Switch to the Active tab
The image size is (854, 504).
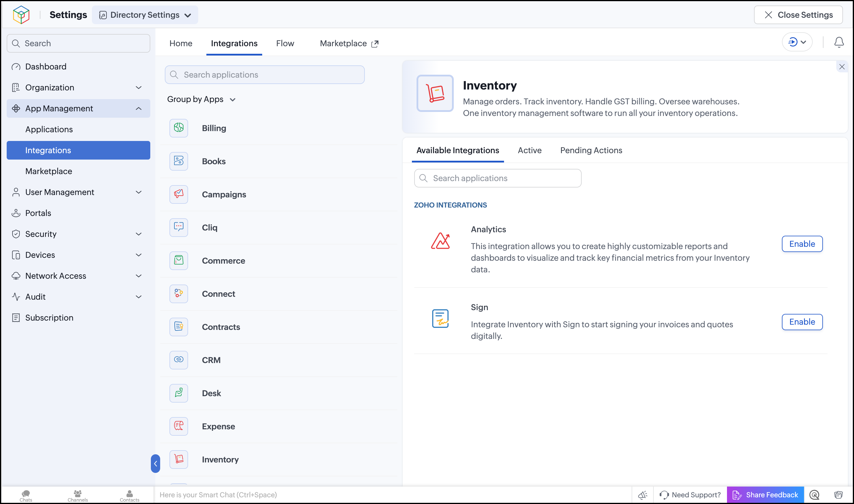(x=529, y=150)
